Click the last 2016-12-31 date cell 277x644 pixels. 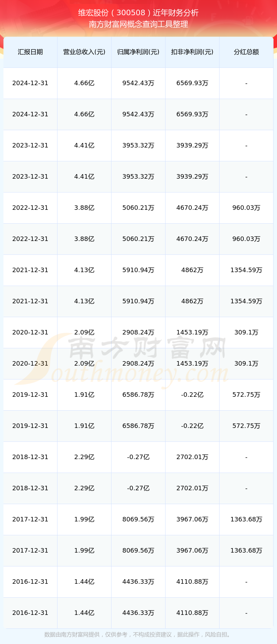[x=30, y=613]
